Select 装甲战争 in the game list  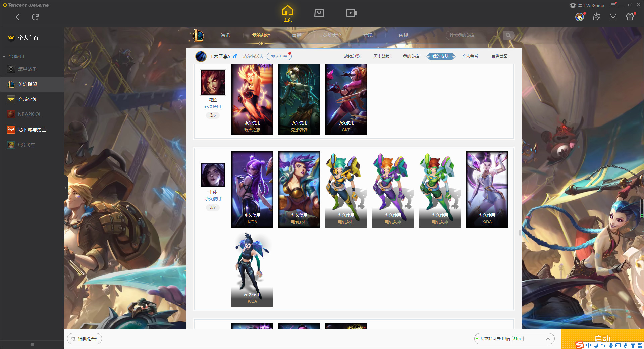[32, 69]
